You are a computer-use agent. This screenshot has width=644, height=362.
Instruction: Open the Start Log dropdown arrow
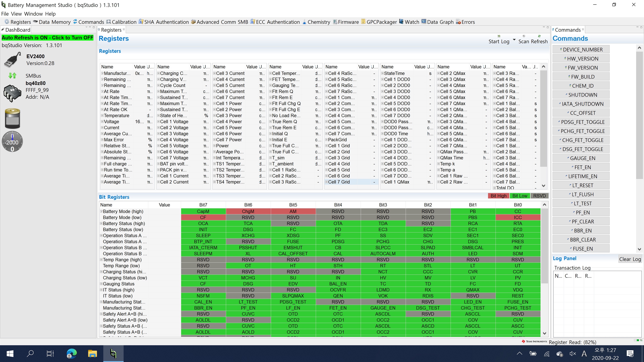pyautogui.click(x=514, y=40)
